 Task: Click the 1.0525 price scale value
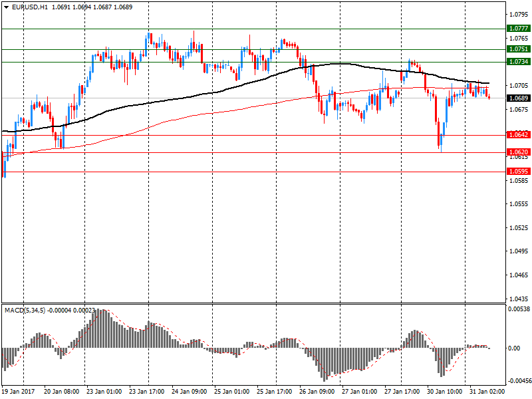519,227
